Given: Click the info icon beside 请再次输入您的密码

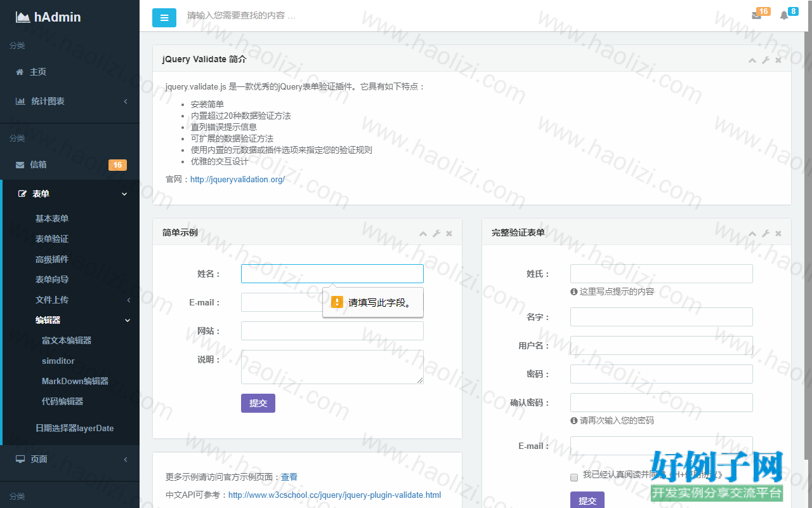Looking at the screenshot, I should pyautogui.click(x=574, y=420).
